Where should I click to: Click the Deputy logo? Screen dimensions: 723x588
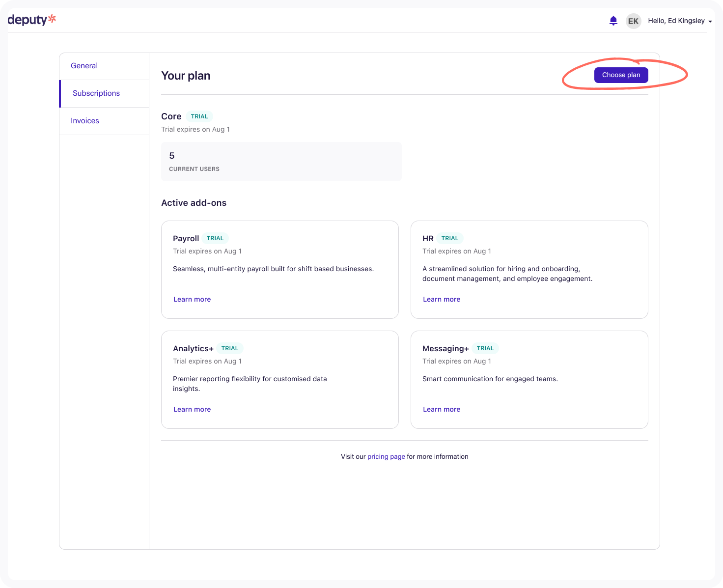pyautogui.click(x=32, y=20)
